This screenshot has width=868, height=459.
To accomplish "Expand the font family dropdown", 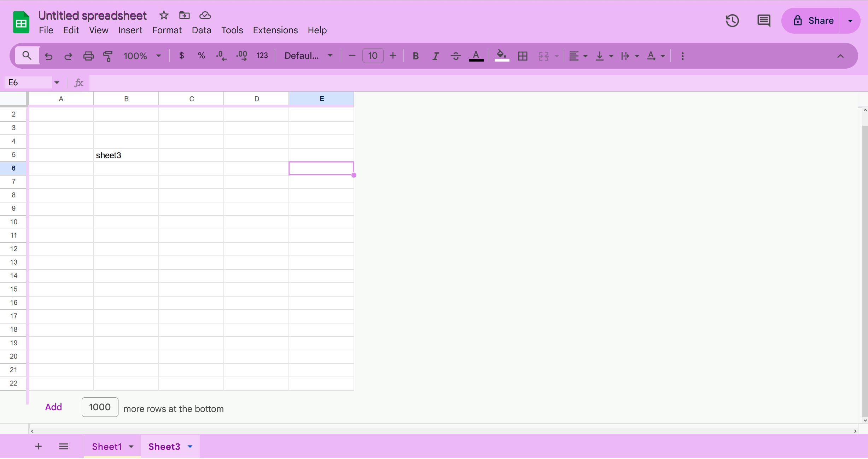I will click(x=330, y=56).
